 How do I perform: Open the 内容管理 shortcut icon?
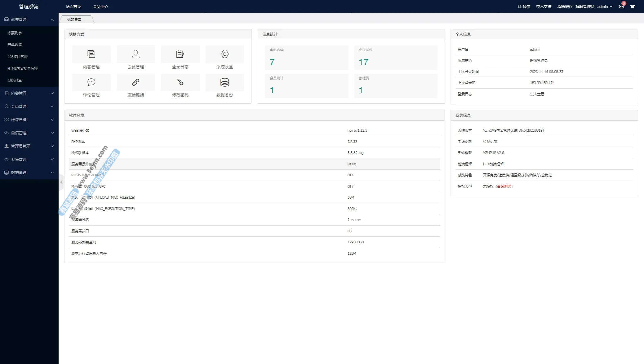[x=91, y=54]
